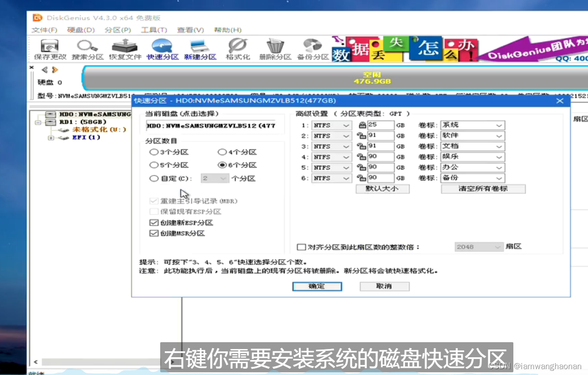Viewport: 588px width, 375px height.
Task: Close the Quick Partition dialog
Action: click(560, 101)
